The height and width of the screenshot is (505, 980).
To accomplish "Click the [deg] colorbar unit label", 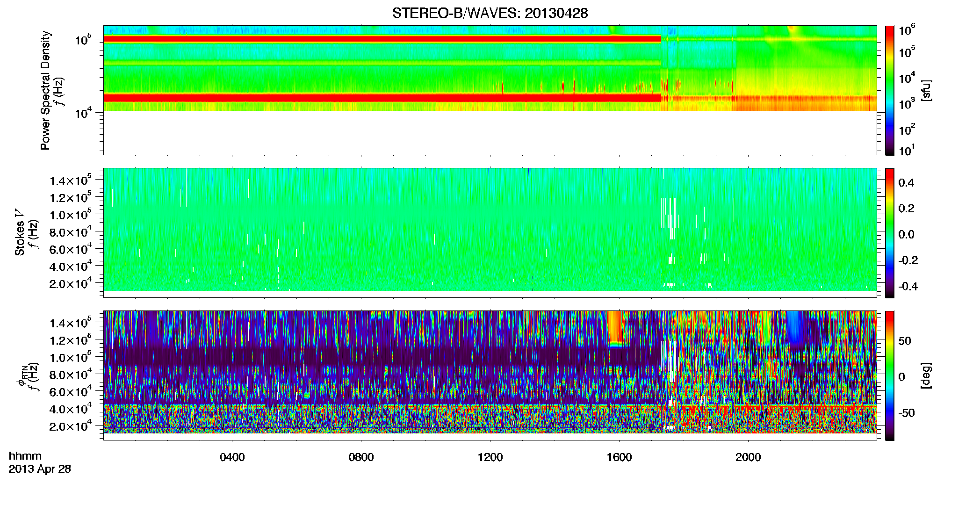I will click(926, 375).
